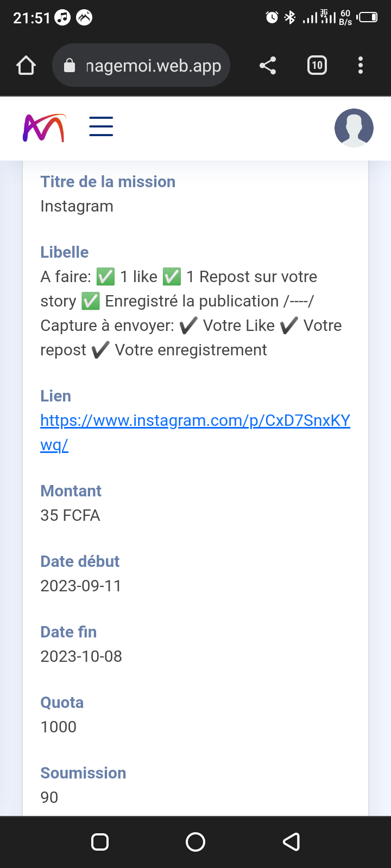391x868 pixels.
Task: Tap the browser home icon
Action: click(26, 66)
